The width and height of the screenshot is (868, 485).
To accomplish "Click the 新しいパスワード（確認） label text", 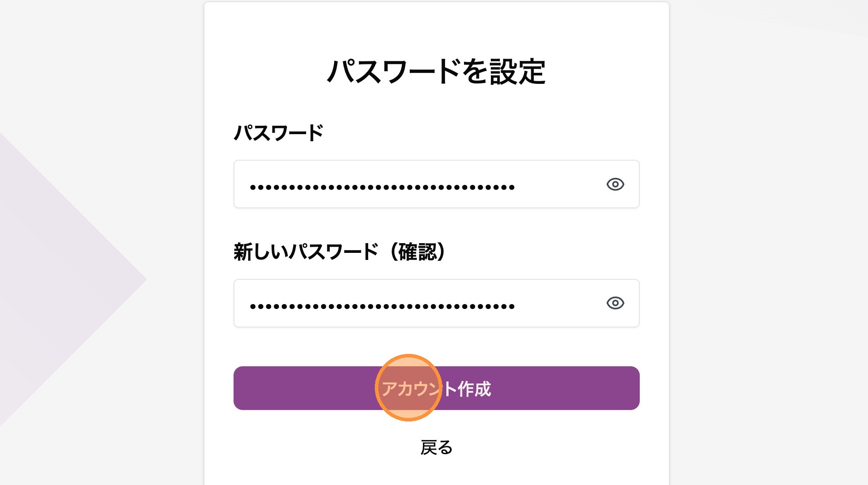I will tap(339, 252).
